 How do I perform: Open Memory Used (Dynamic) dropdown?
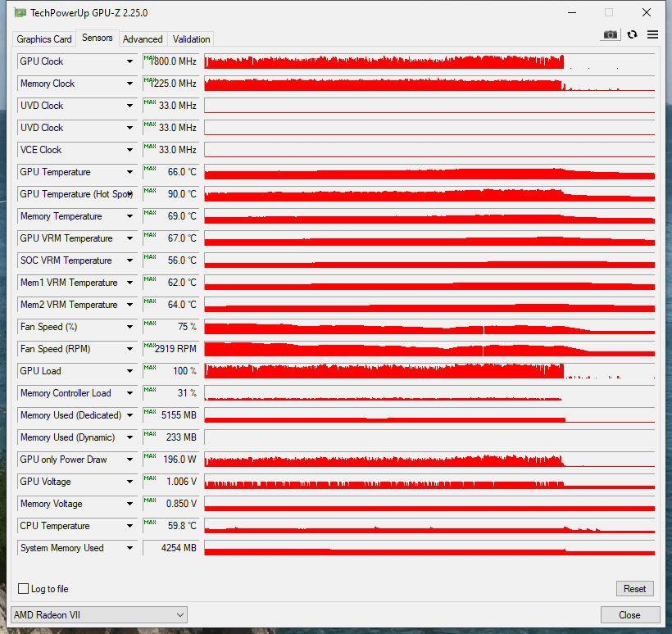pos(129,437)
